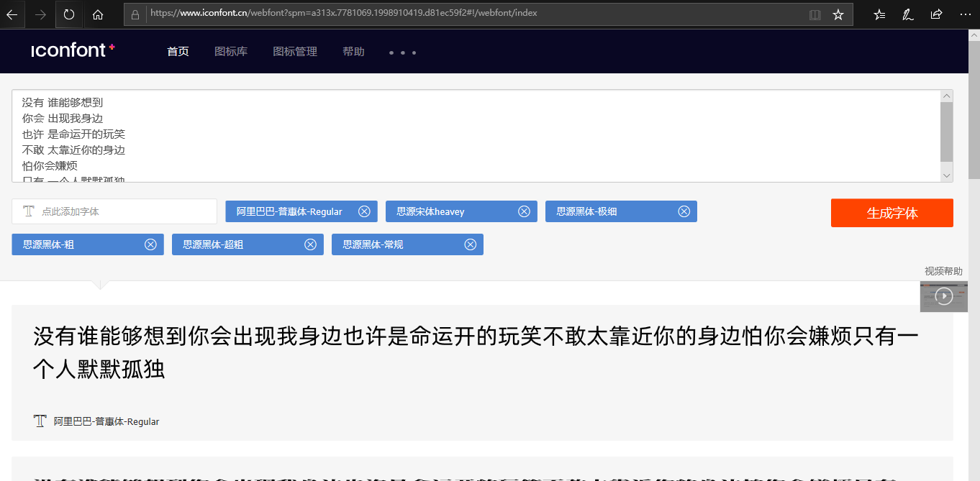Open the browser settings menu
The image size is (980, 481).
coord(965,14)
